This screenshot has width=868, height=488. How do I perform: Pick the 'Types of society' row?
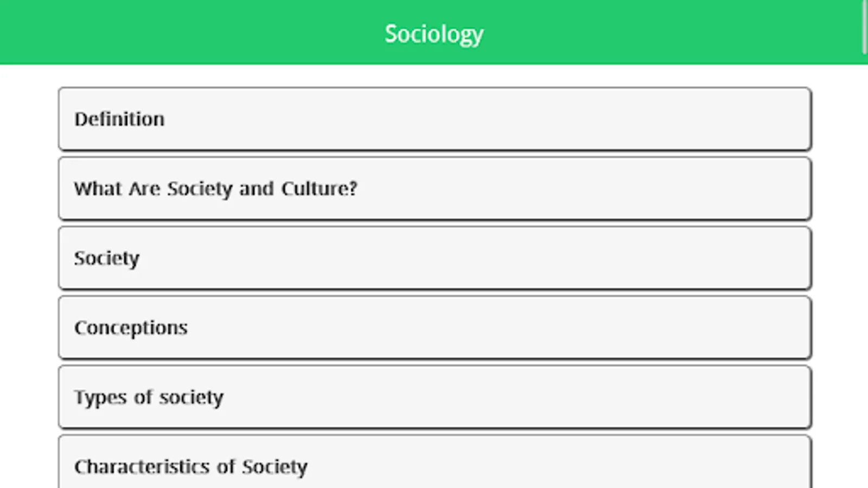point(435,396)
